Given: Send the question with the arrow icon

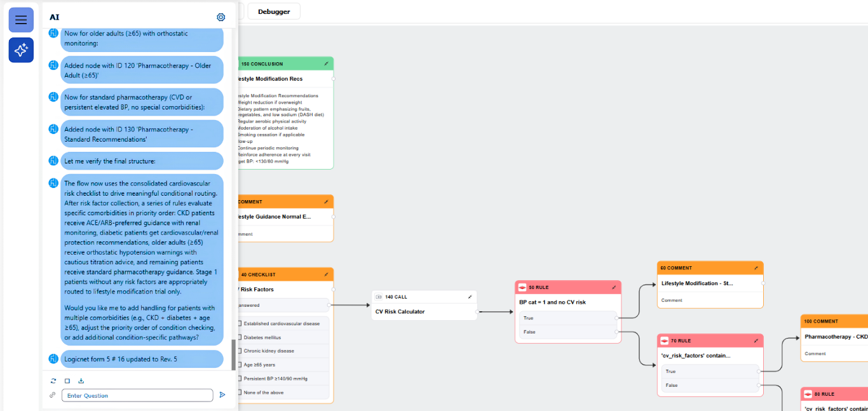Looking at the screenshot, I should [x=222, y=395].
